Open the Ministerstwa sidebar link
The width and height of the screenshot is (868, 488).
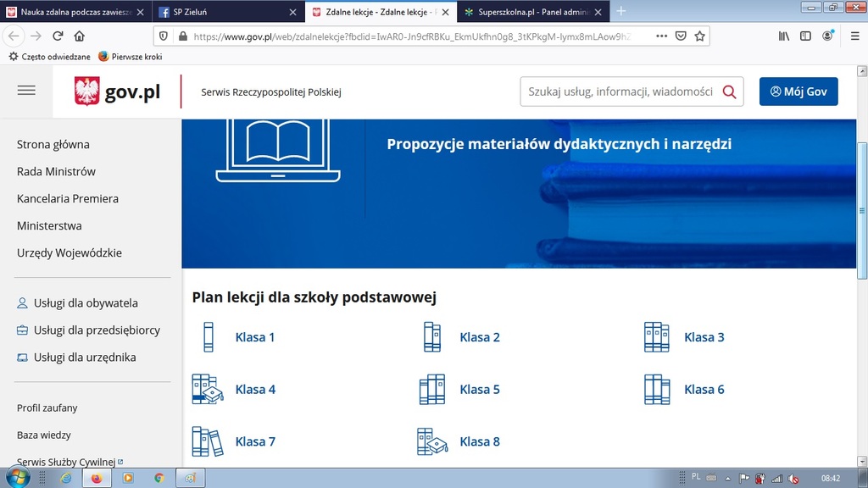[49, 225]
